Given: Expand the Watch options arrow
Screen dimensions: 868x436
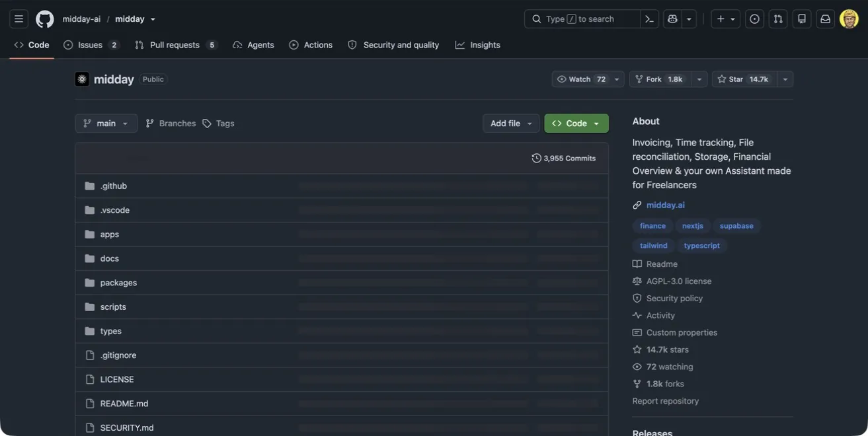Looking at the screenshot, I should pyautogui.click(x=617, y=79).
